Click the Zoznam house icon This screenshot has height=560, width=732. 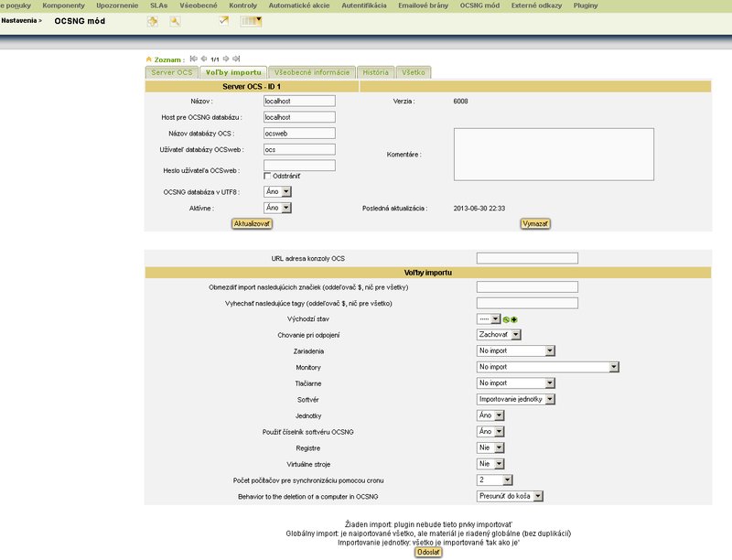[x=149, y=59]
